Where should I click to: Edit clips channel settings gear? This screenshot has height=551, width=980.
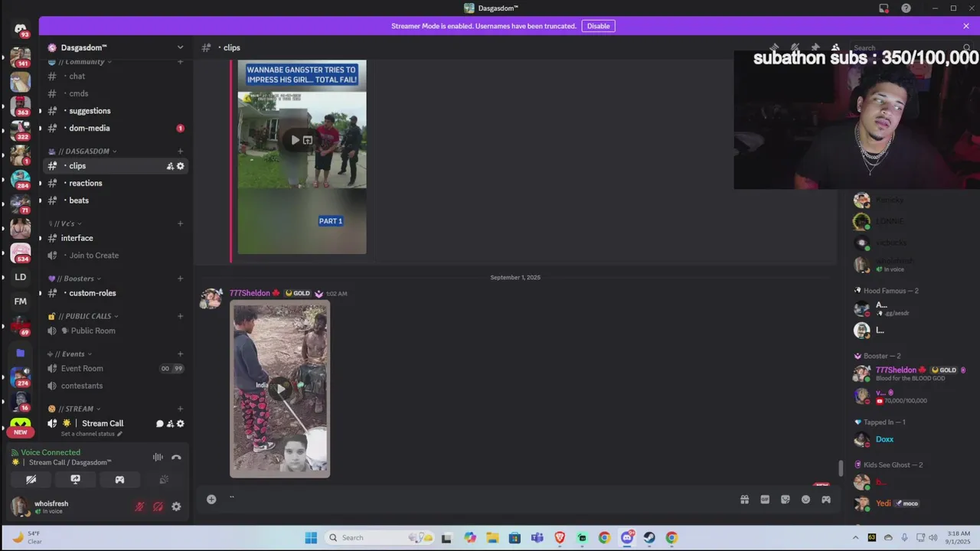tap(181, 166)
